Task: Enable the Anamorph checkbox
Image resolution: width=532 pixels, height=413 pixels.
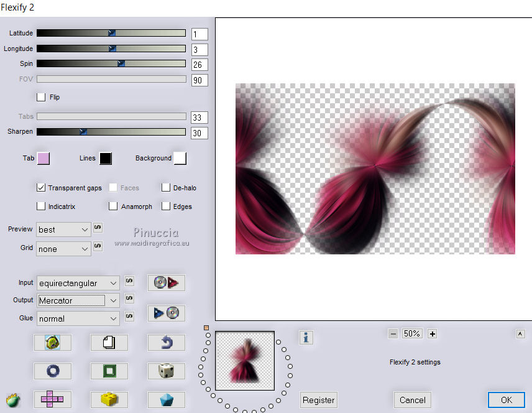Action: pos(113,206)
